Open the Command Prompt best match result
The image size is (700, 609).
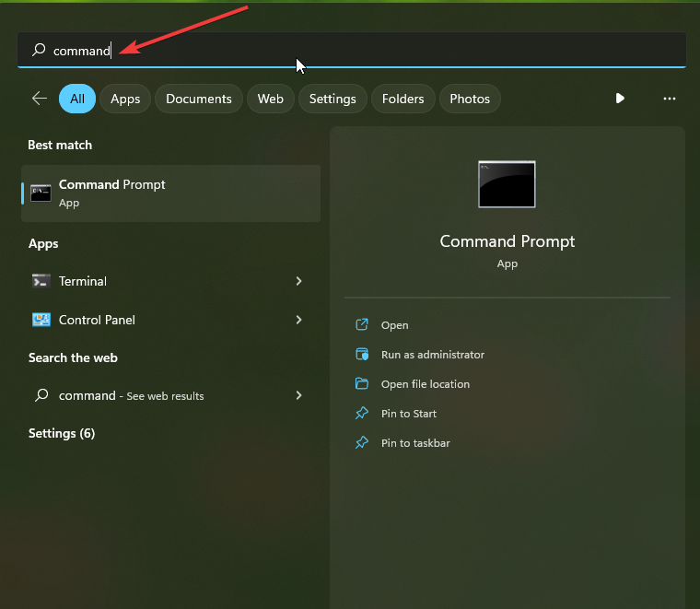pyautogui.click(x=171, y=193)
